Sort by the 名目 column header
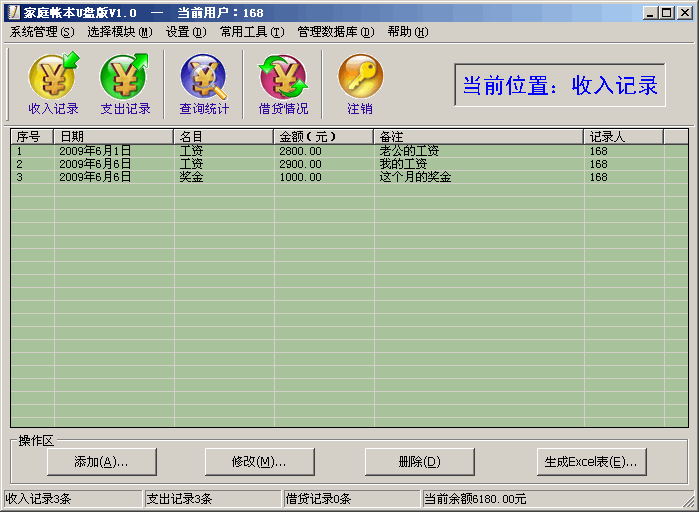The height and width of the screenshot is (512, 699). [x=223, y=137]
